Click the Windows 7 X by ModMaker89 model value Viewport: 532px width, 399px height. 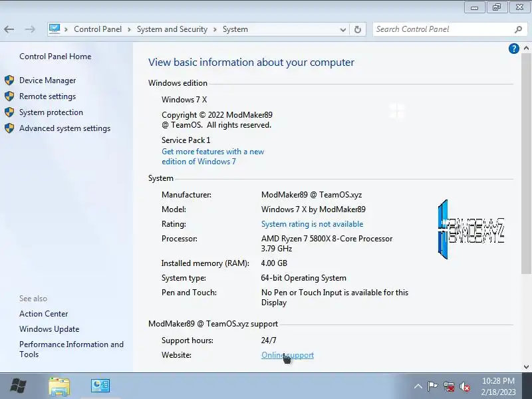[x=313, y=209]
